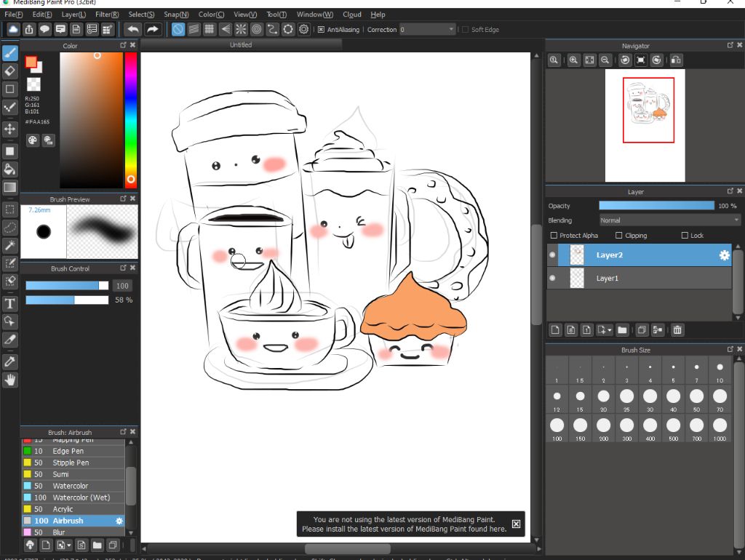The height and width of the screenshot is (560, 745).
Task: Zoom out using the Navigator magnifier minus
Action: (605, 60)
